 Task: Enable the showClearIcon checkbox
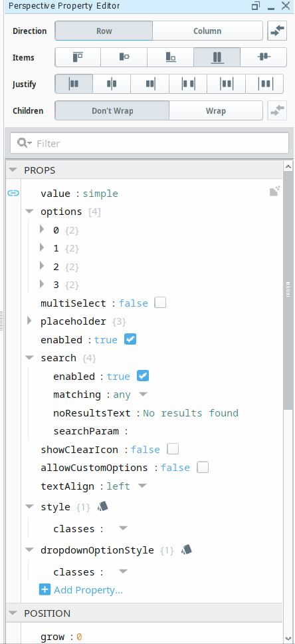click(173, 449)
